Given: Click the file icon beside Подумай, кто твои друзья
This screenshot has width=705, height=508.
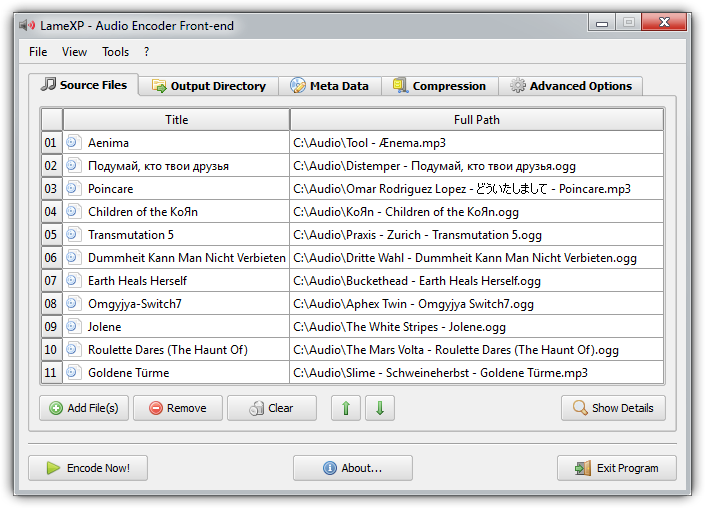Looking at the screenshot, I should pos(73,165).
